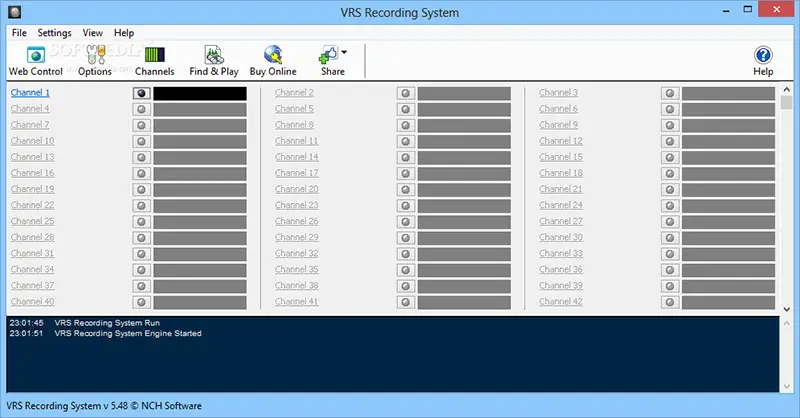Viewport: 800px width, 418px height.
Task: Open the Channel 3 link
Action: point(559,92)
